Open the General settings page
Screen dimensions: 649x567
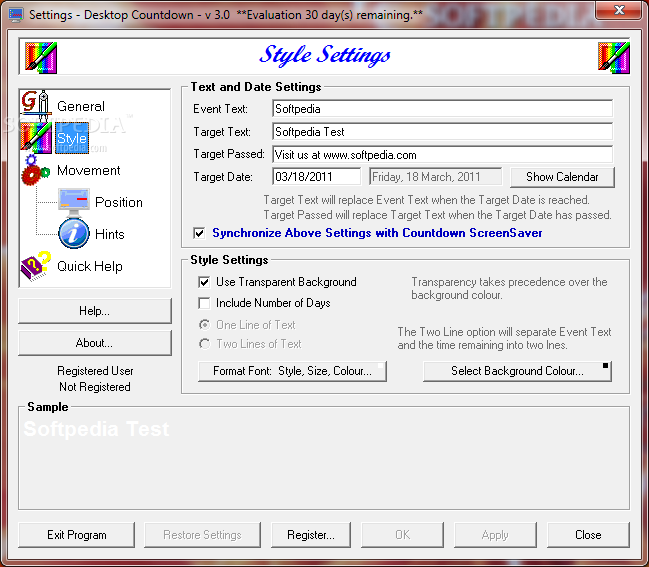81,106
